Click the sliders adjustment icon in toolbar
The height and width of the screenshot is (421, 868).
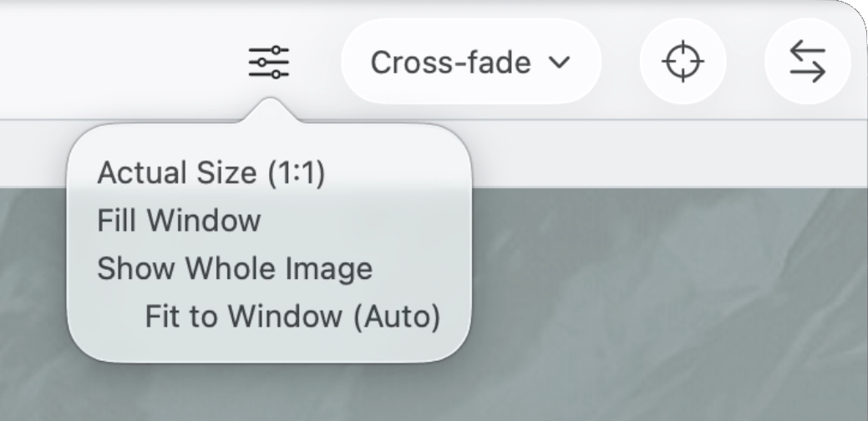[269, 63]
